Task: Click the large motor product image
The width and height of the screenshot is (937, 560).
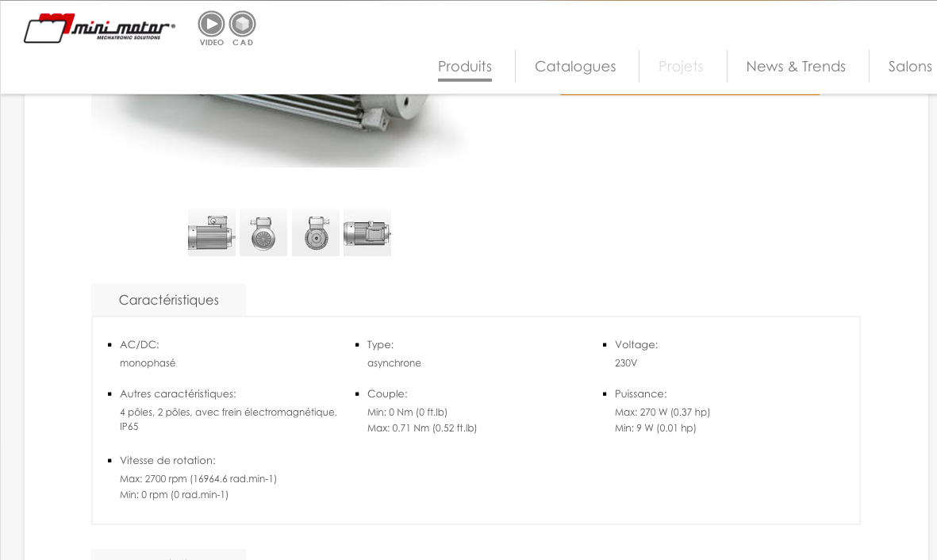Action: (281, 130)
